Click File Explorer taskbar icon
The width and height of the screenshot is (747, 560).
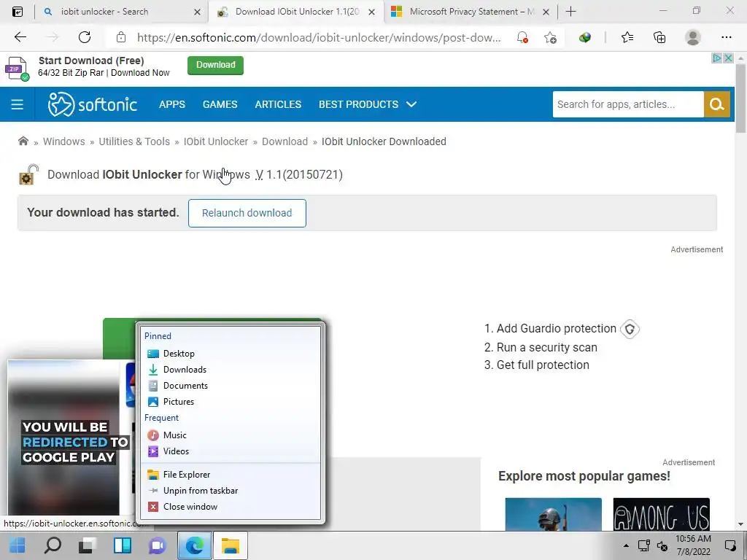tap(230, 545)
